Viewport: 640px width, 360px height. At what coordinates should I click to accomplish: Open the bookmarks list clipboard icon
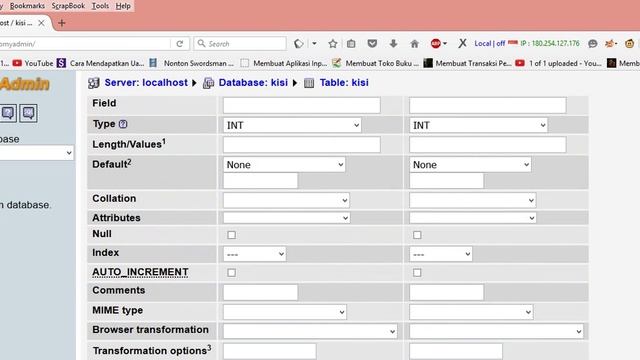pyautogui.click(x=351, y=44)
